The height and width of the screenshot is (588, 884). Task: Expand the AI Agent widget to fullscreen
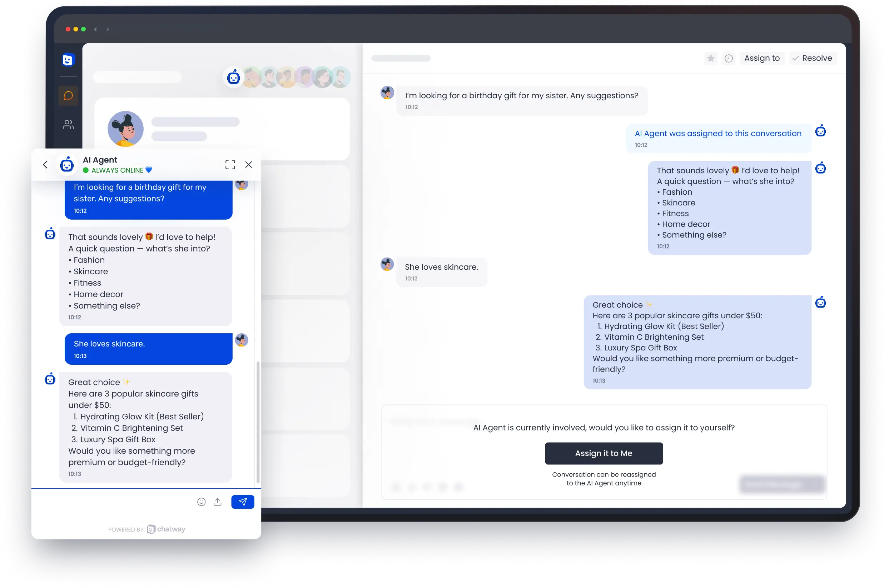tap(230, 164)
